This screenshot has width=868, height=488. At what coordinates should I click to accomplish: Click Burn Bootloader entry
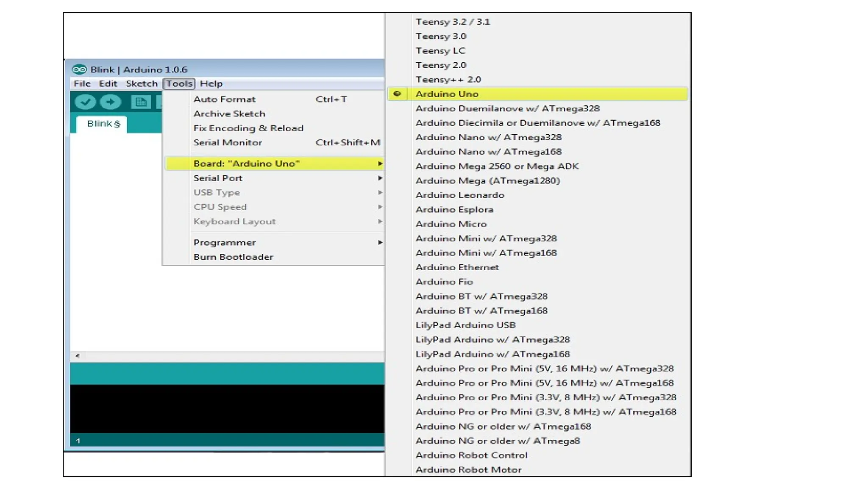pyautogui.click(x=233, y=257)
